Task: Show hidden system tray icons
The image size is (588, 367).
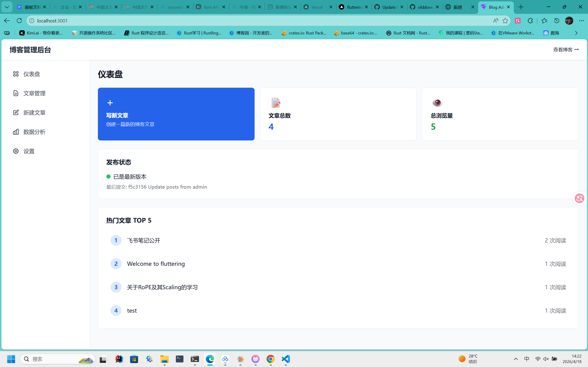Action: tap(516, 359)
